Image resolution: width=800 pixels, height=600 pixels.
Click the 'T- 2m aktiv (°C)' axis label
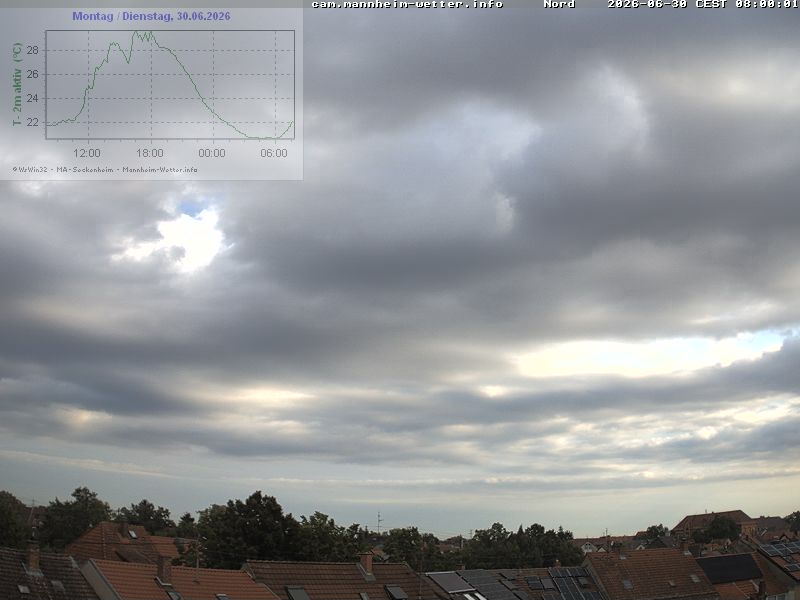click(x=17, y=84)
